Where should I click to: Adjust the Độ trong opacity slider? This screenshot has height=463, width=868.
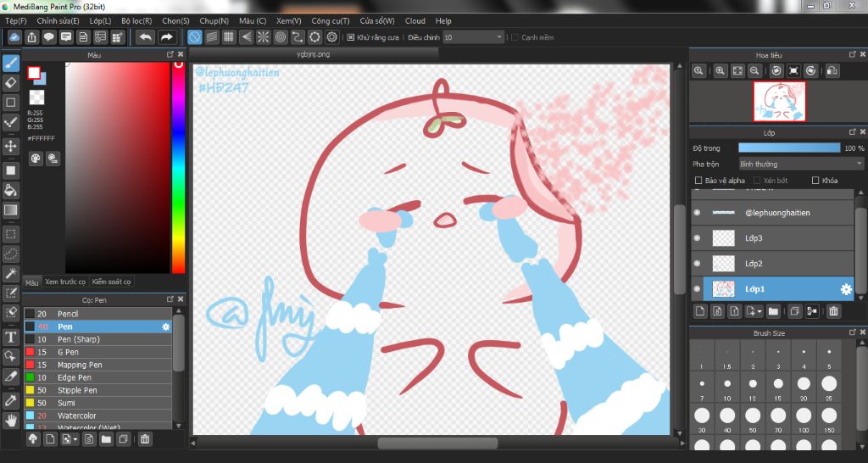click(x=789, y=148)
